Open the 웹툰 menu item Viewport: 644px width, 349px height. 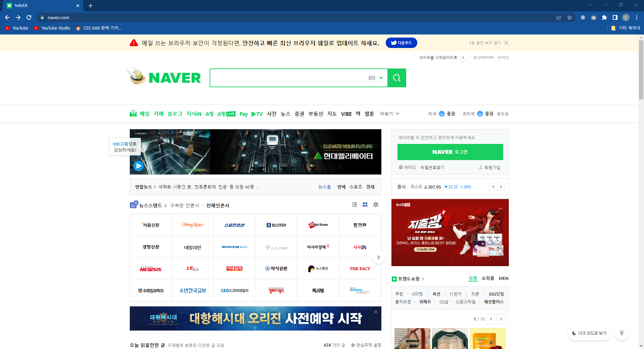coord(369,114)
